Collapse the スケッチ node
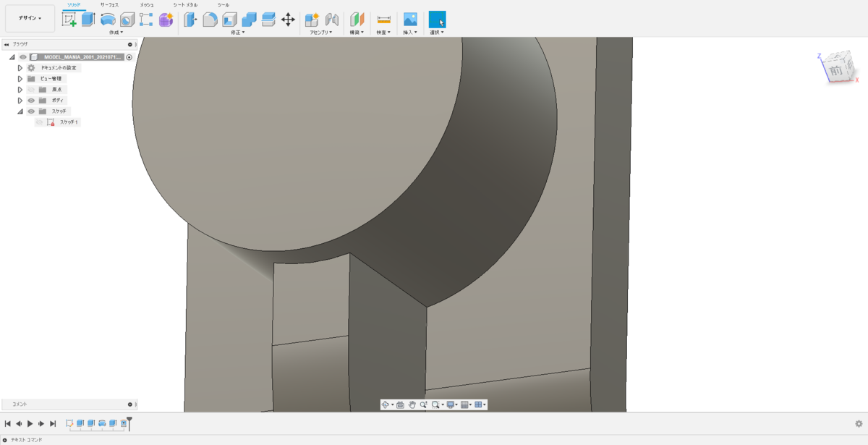The width and height of the screenshot is (868, 445). [20, 111]
